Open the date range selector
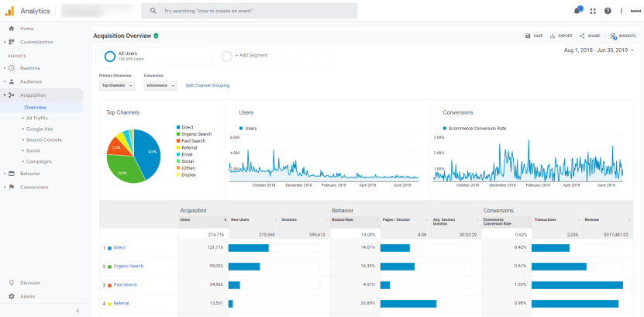The width and height of the screenshot is (644, 317). (x=599, y=50)
